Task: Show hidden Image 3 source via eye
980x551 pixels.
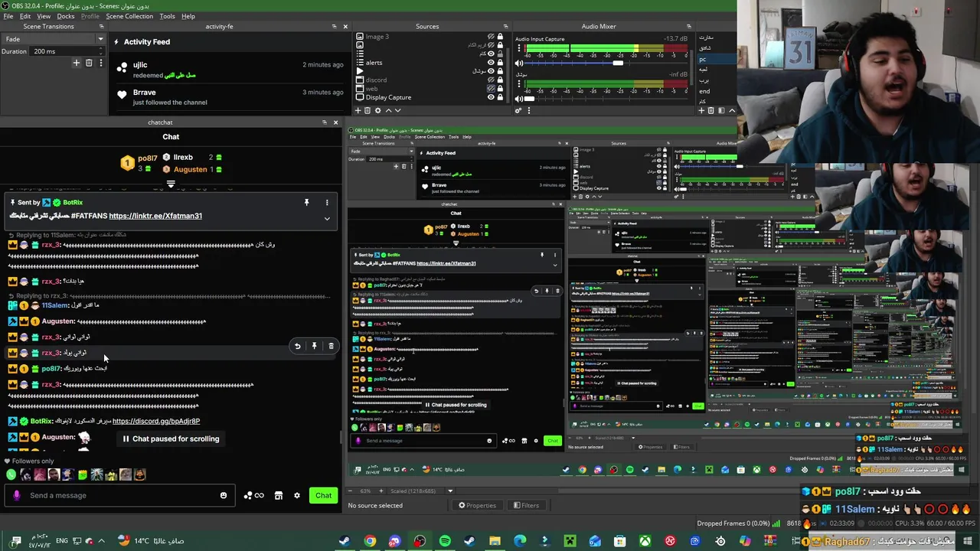Action: [492, 37]
